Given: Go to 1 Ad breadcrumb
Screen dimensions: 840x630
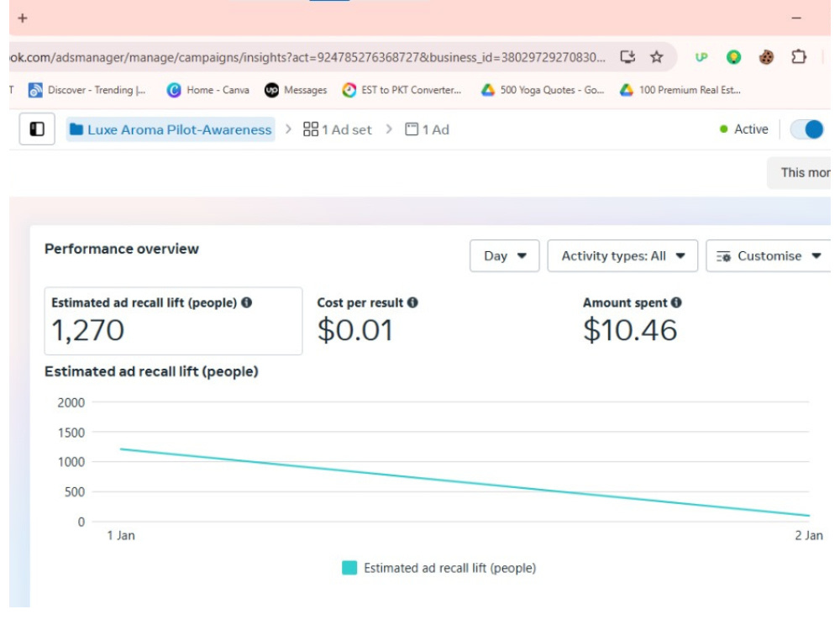Looking at the screenshot, I should point(428,129).
